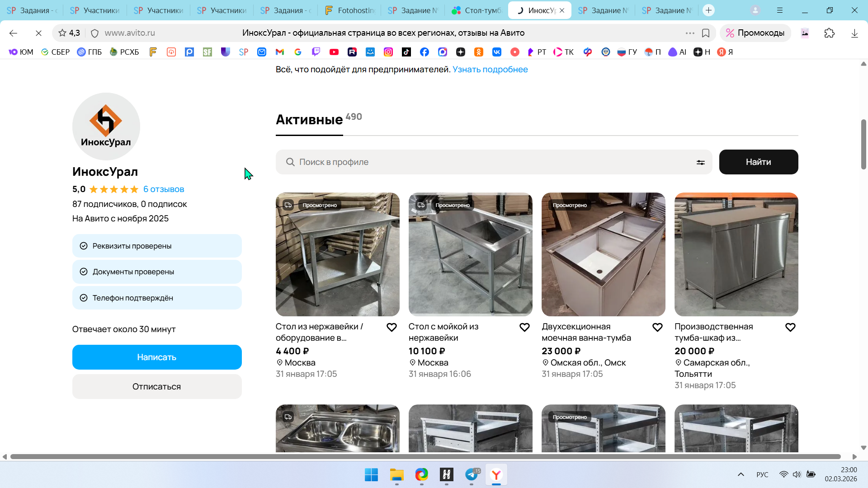The height and width of the screenshot is (488, 868).
Task: Click the browser bookmark icon in address bar
Action: (706, 33)
